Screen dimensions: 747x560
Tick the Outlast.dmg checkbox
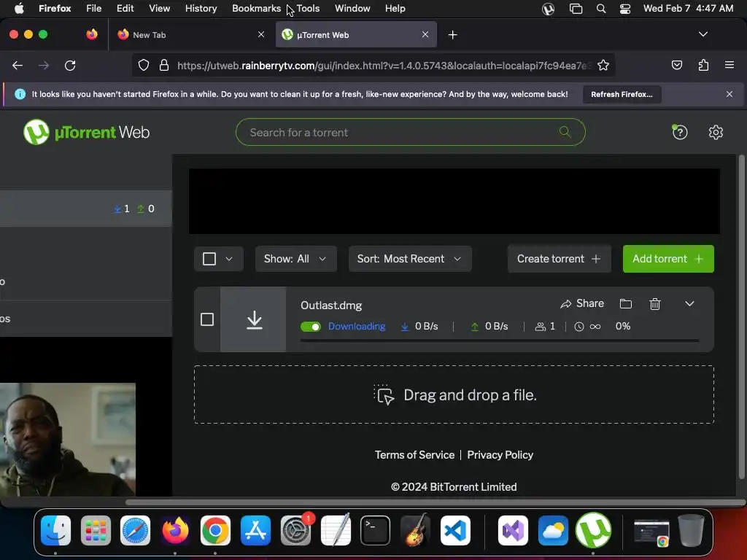(x=207, y=319)
